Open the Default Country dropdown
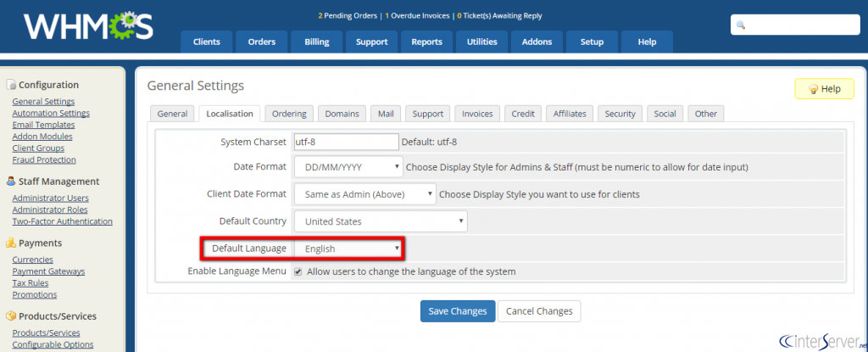Screen dimensions: 868x352 (x=381, y=221)
